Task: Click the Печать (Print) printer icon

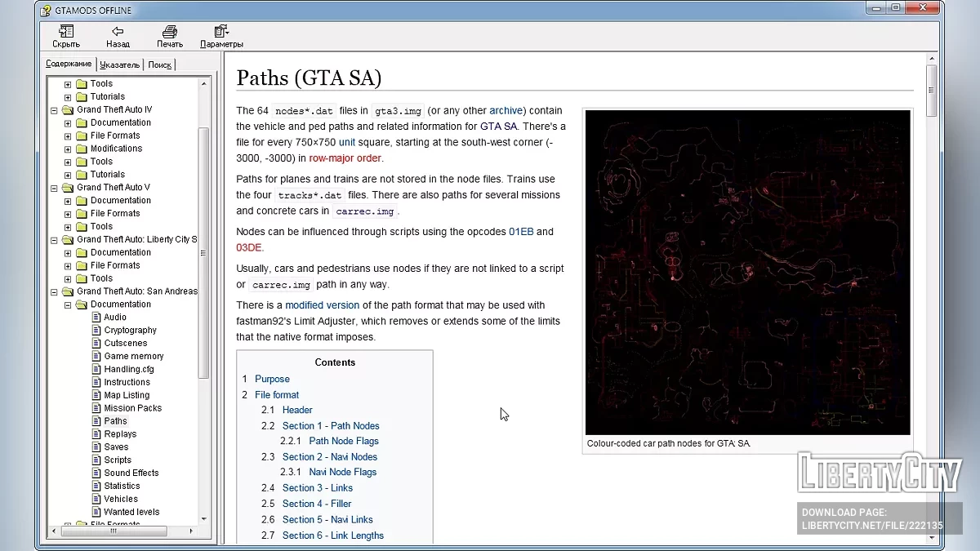Action: click(170, 32)
